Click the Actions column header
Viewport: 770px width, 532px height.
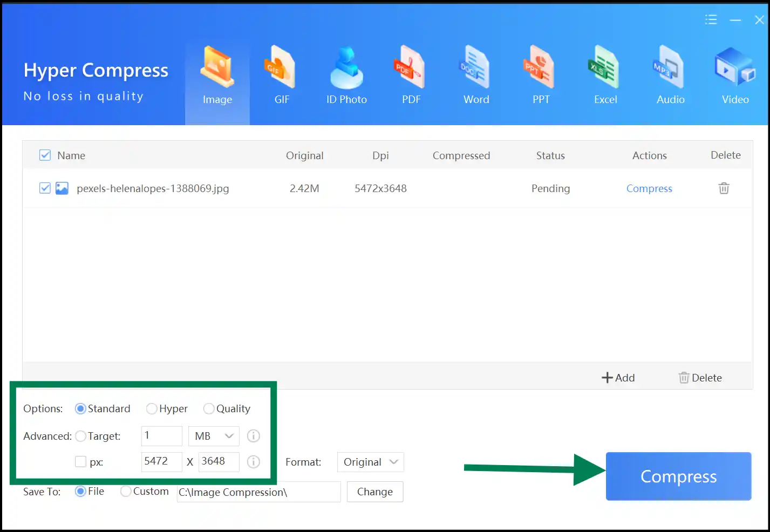[x=650, y=155]
